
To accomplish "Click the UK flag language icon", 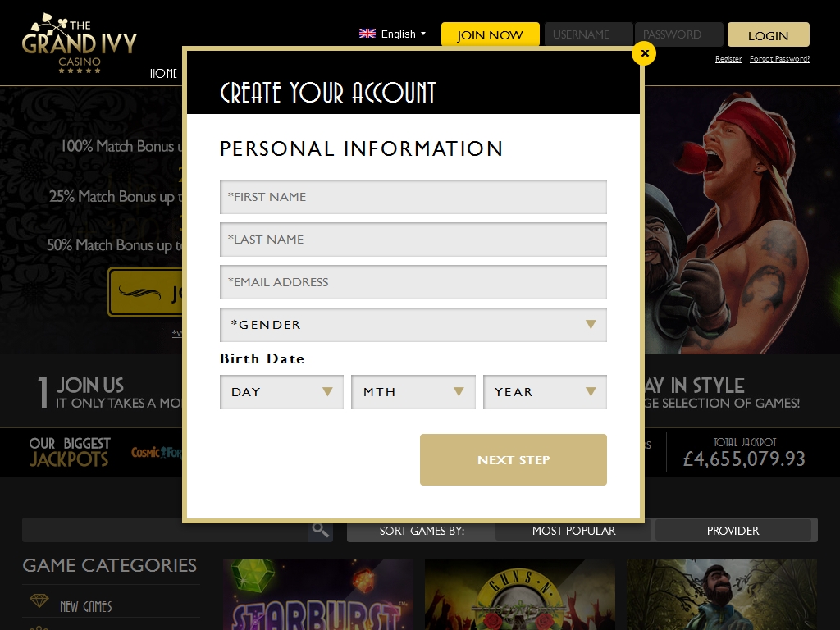I will [x=367, y=34].
